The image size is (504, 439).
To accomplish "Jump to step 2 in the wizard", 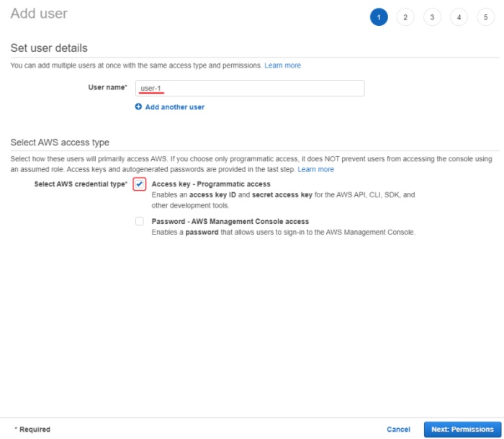I will point(405,17).
